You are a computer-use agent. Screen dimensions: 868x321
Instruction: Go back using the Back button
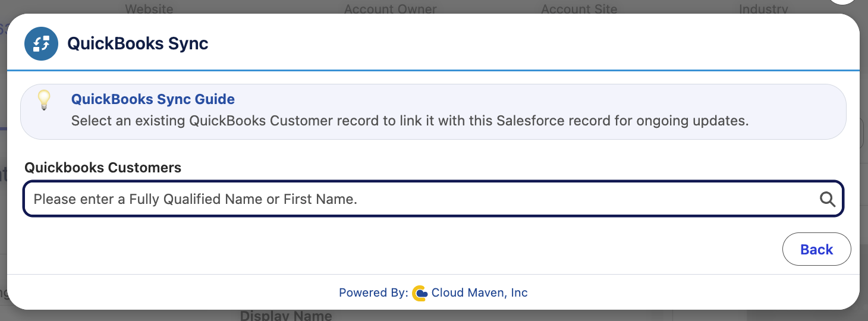click(x=816, y=249)
